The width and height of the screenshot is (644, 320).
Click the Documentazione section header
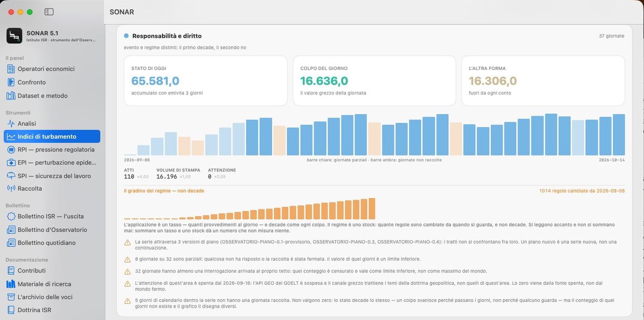(27, 260)
